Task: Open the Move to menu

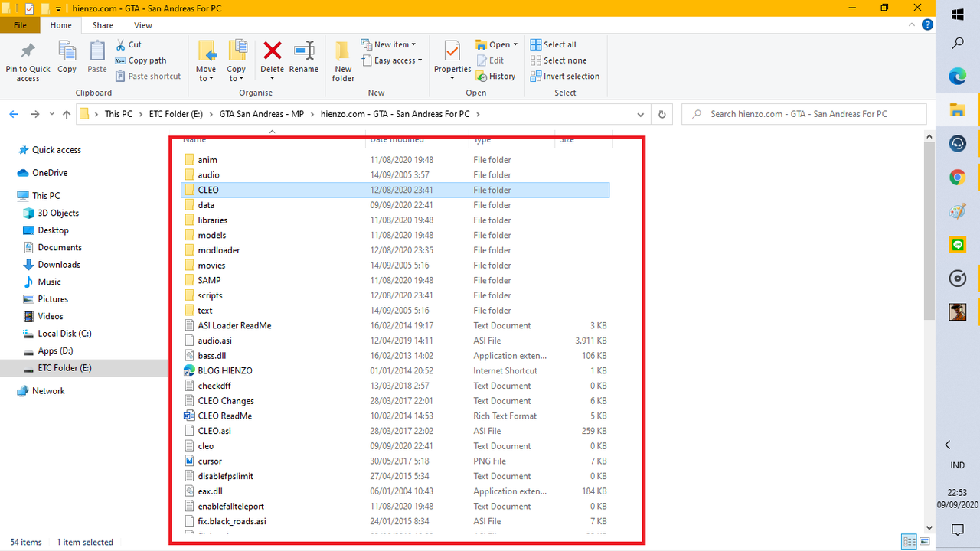Action: pyautogui.click(x=206, y=61)
